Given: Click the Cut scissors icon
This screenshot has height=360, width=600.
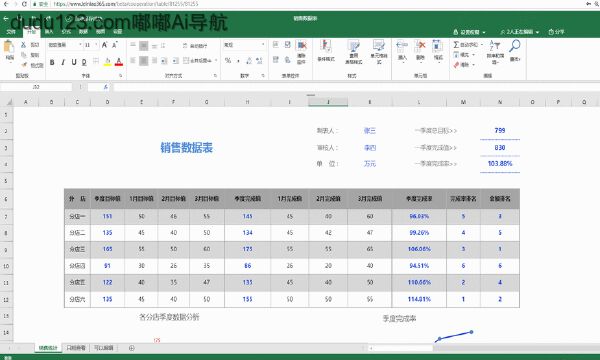Looking at the screenshot, I should pos(23,45).
